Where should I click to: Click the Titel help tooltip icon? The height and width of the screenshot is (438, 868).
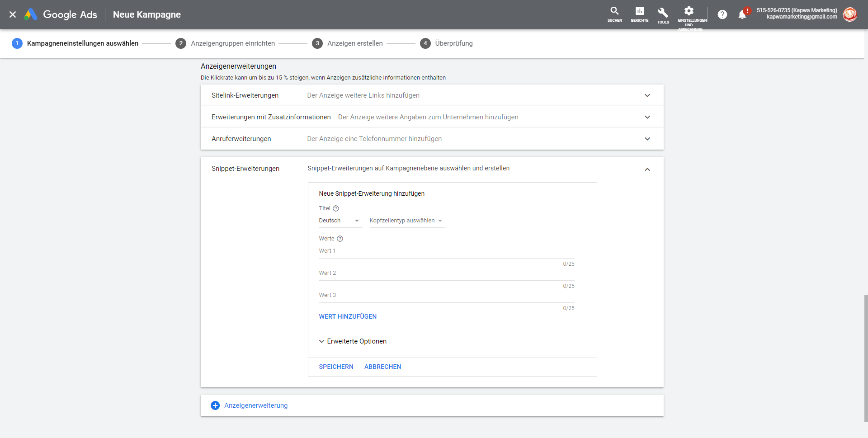pyautogui.click(x=336, y=208)
